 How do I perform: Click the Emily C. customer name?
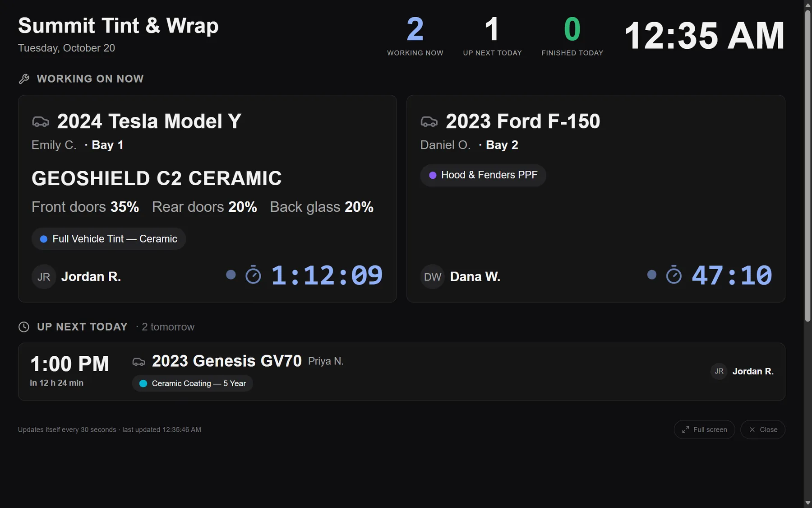[x=54, y=145]
